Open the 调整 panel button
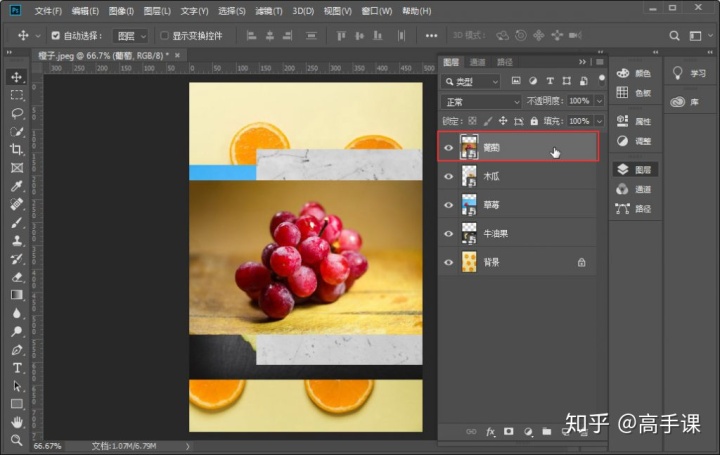 tap(634, 141)
